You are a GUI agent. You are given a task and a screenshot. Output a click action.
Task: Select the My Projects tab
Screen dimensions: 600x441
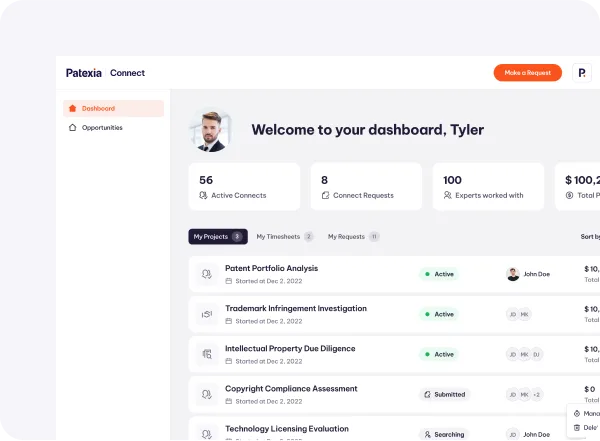tap(217, 237)
